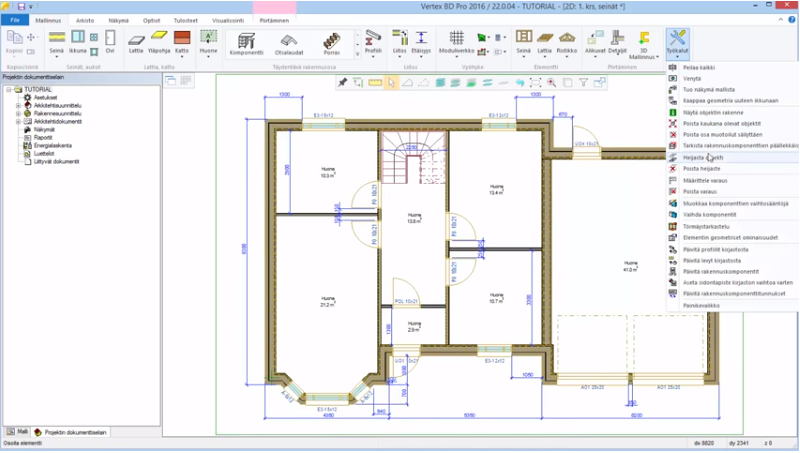Screen dimensions: 800x453
Task: Click the Moduliverkko grid icon
Action: click(455, 41)
